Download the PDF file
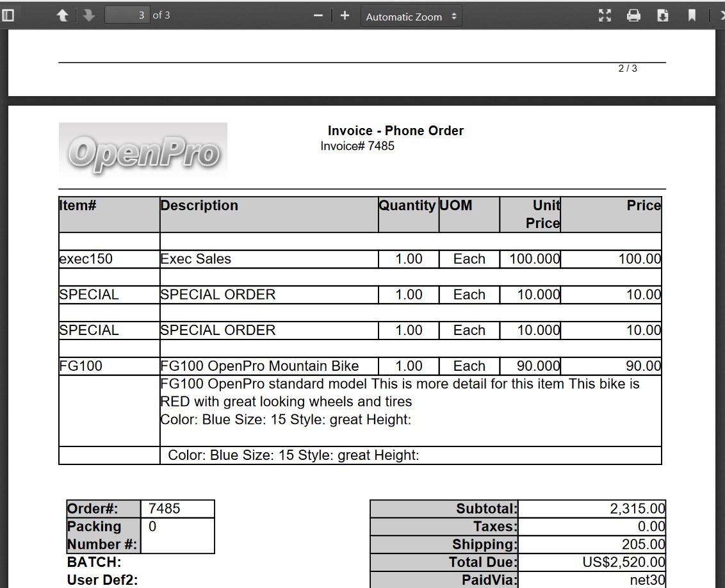The height and width of the screenshot is (588, 725). pyautogui.click(x=663, y=15)
